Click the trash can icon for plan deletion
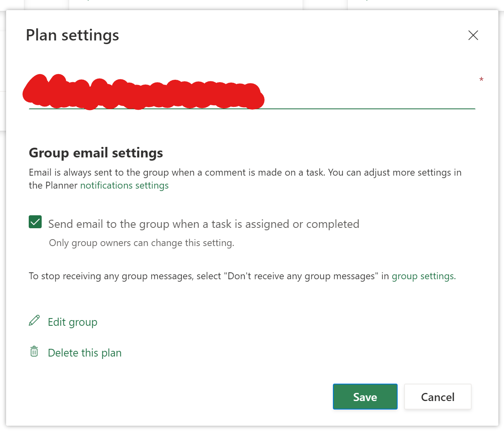The width and height of the screenshot is (504, 433). pyautogui.click(x=34, y=351)
